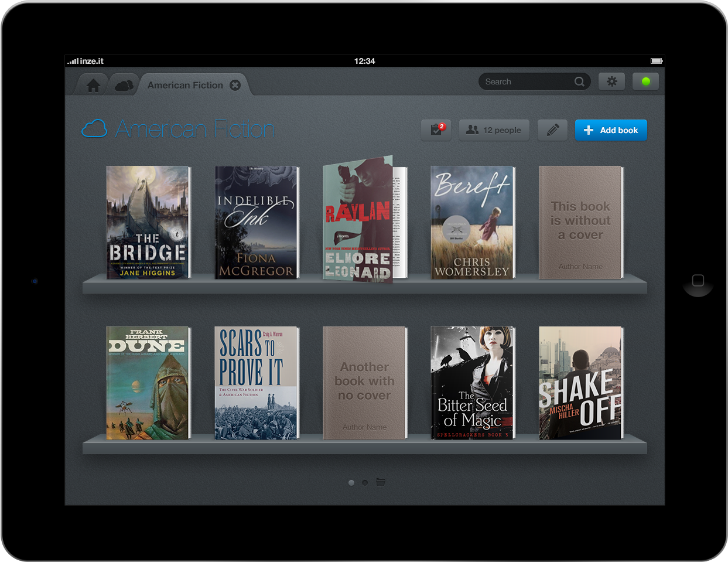Go to the first page dot

[x=351, y=483]
